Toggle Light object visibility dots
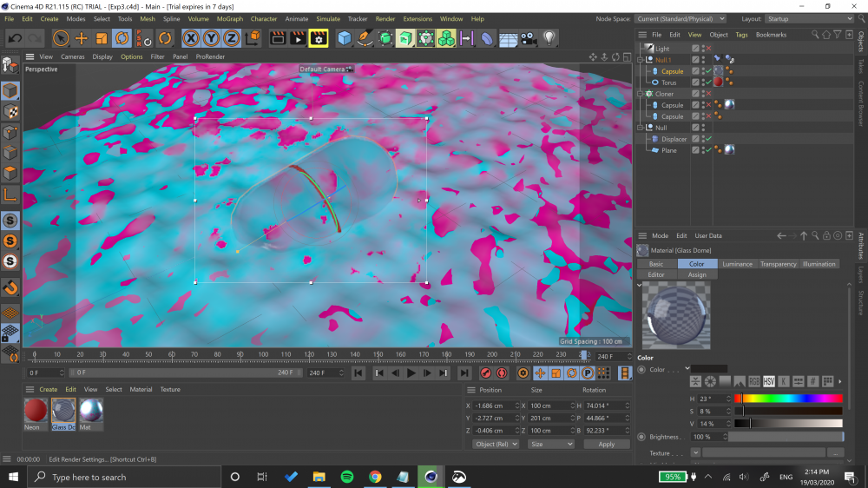 point(704,48)
